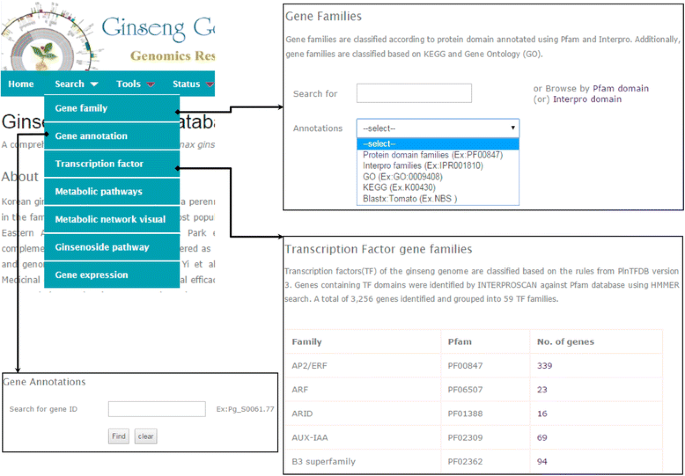
Task: Focus the Gene Families Search for field
Action: coord(414,93)
